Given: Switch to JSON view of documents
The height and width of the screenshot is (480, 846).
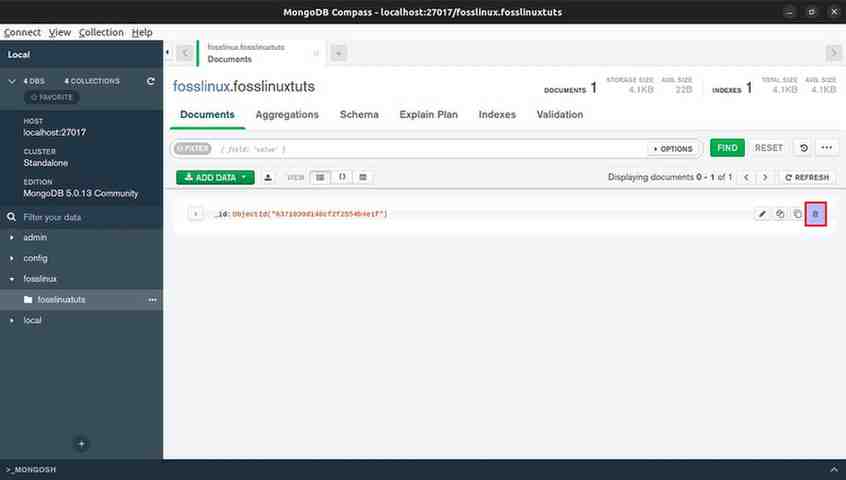Looking at the screenshot, I should (342, 177).
